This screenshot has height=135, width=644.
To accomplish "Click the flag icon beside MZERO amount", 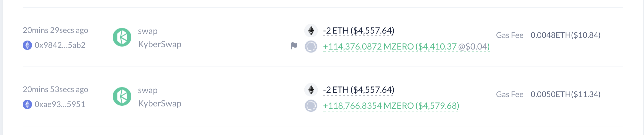I will (x=294, y=46).
